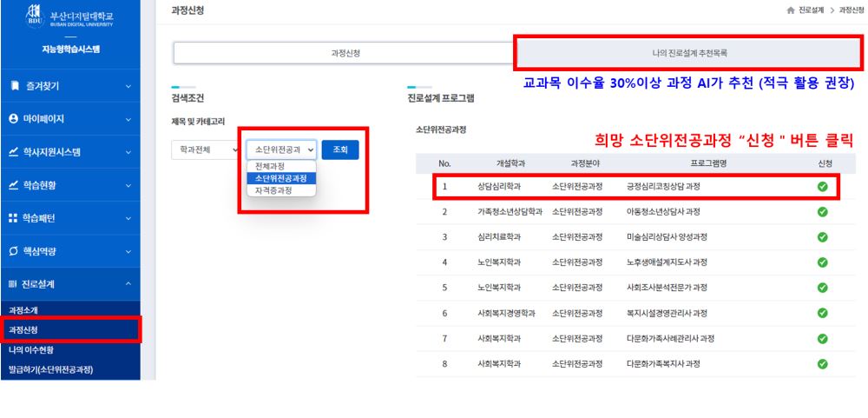Expand the 즐겨찾기 menu chevron

[128, 86]
